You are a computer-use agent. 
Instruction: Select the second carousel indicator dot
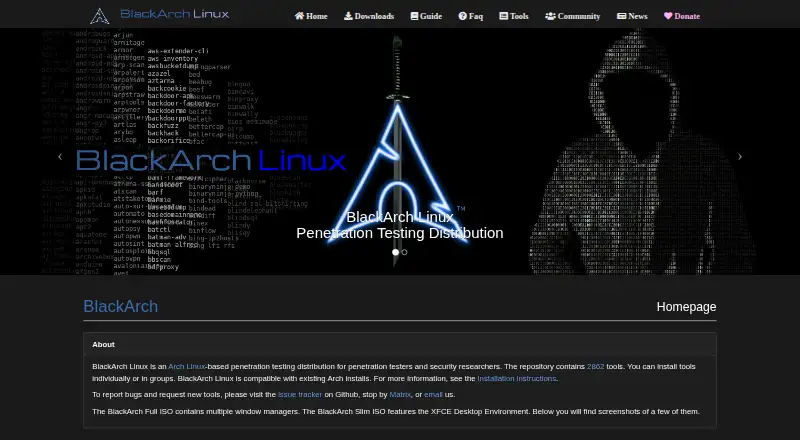[x=405, y=252]
